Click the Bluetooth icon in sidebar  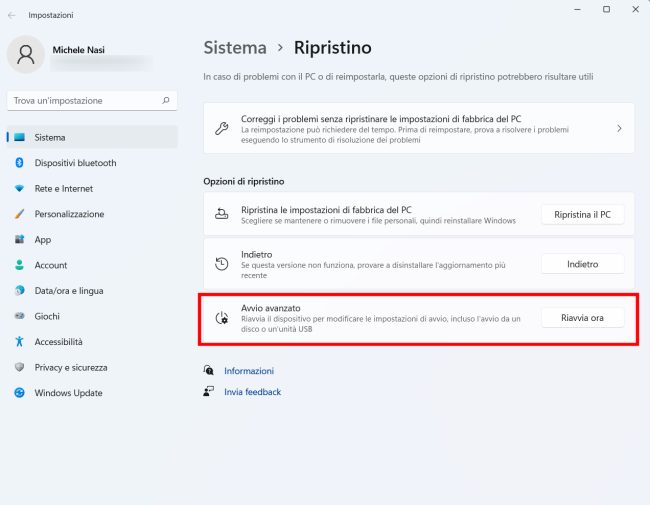point(19,163)
